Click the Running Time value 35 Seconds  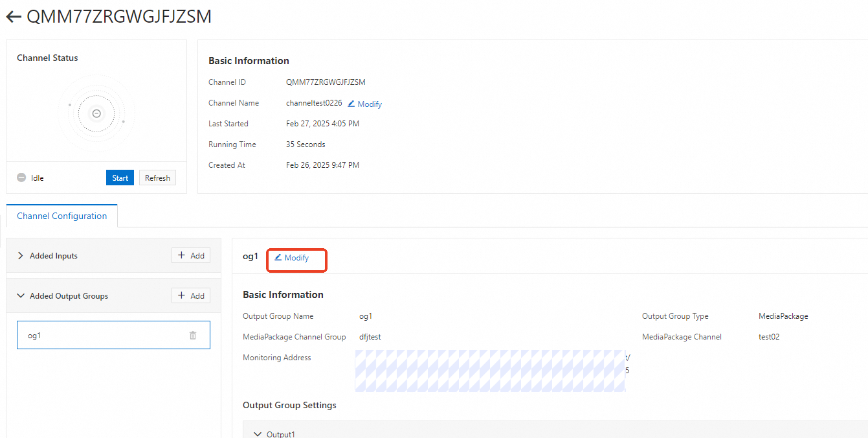point(306,144)
